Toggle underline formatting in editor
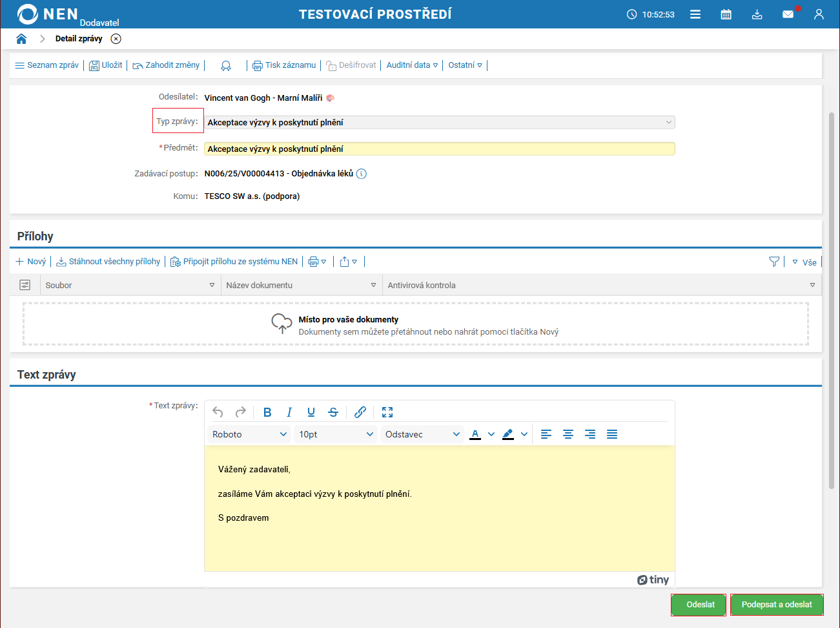This screenshot has width=840, height=628. coord(311,412)
